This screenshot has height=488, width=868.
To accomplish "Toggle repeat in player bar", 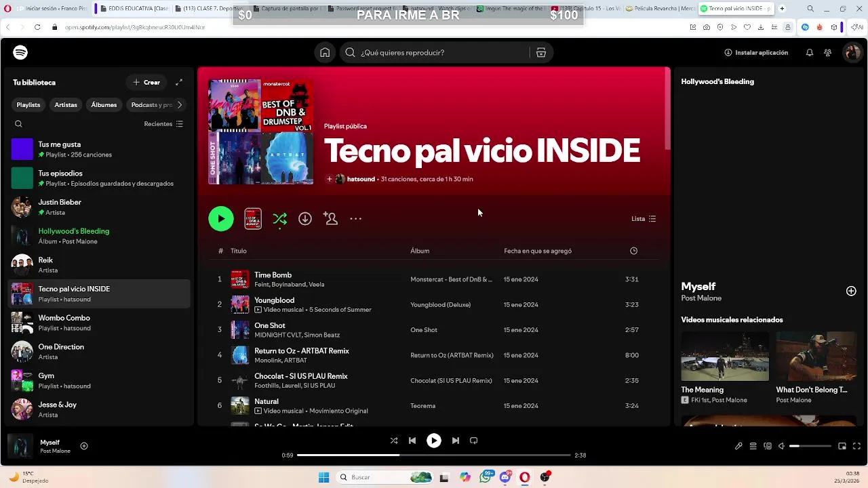I will point(474,441).
